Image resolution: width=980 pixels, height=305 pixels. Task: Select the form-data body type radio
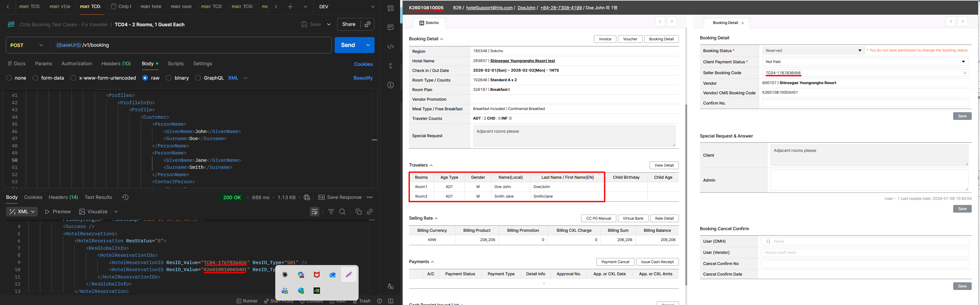(x=35, y=78)
